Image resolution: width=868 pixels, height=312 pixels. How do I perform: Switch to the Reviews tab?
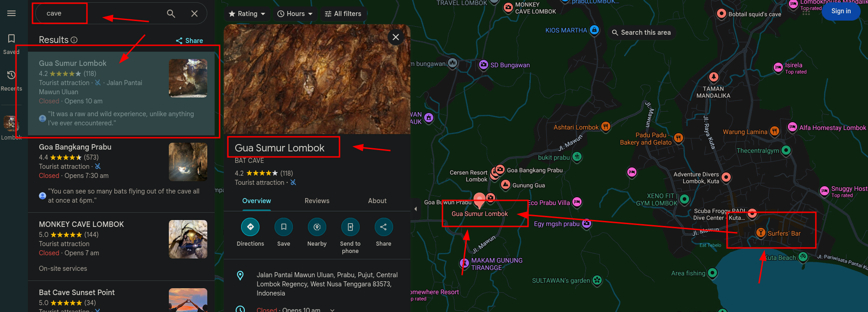coord(317,201)
